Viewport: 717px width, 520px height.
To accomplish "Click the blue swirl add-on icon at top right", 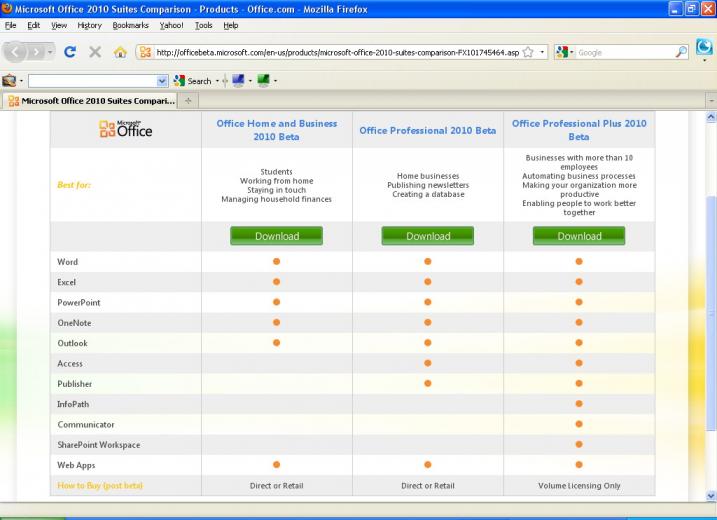I will tap(704, 47).
